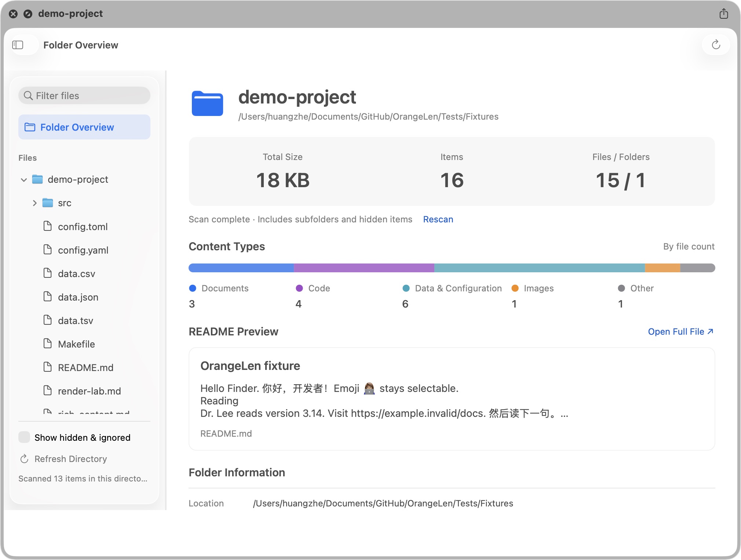Click the share icon in title bar
This screenshot has width=741, height=560.
tap(724, 14)
